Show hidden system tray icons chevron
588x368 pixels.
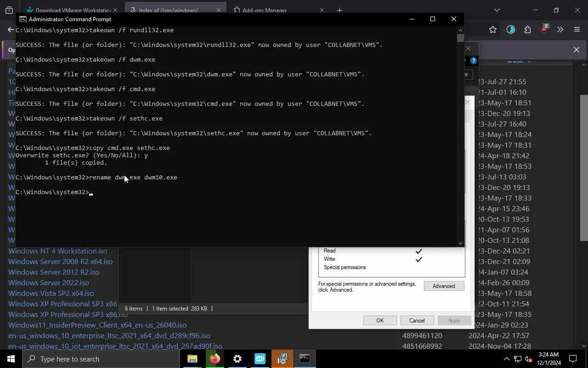(x=507, y=359)
